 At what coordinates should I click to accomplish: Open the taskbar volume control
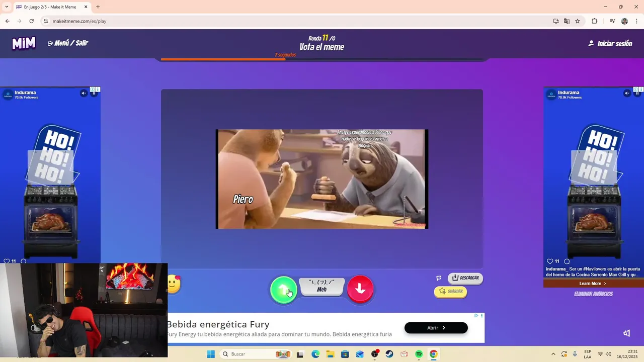(x=608, y=354)
